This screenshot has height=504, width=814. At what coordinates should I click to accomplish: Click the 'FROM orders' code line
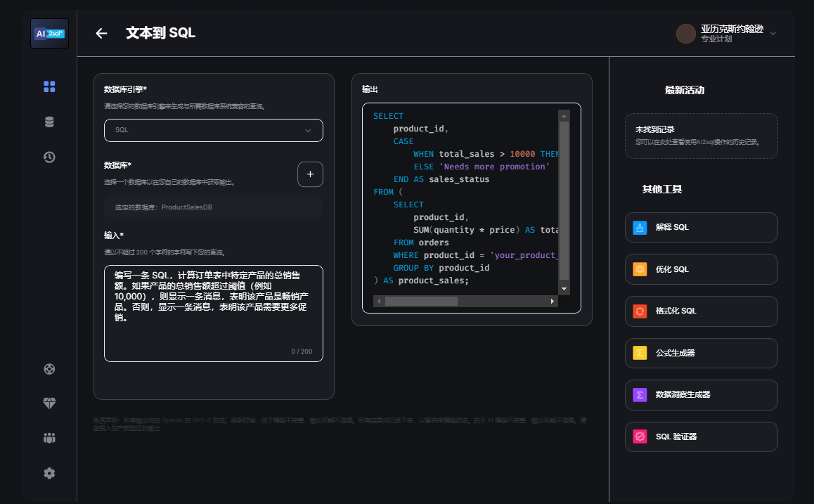421,243
